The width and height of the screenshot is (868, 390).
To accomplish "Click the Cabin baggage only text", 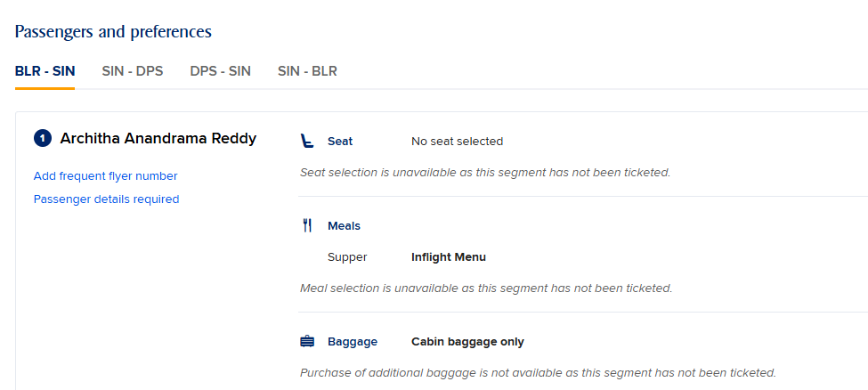I will click(x=467, y=342).
